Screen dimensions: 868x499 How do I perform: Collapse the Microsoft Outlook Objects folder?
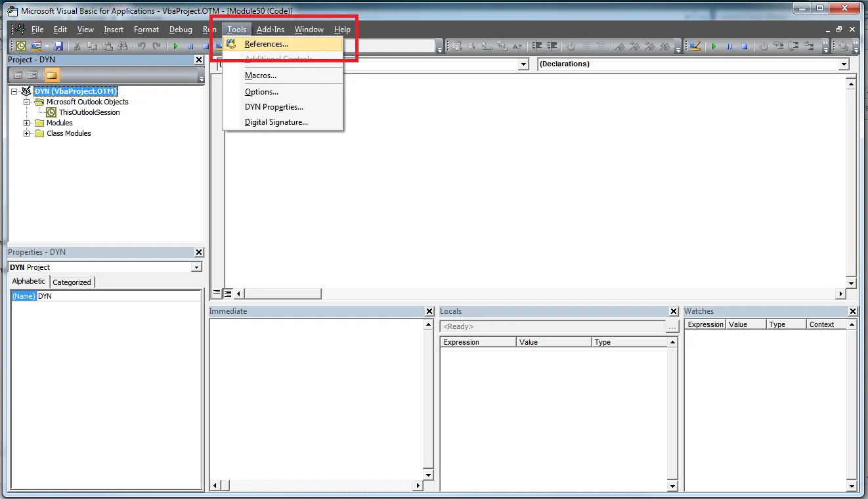coord(27,102)
